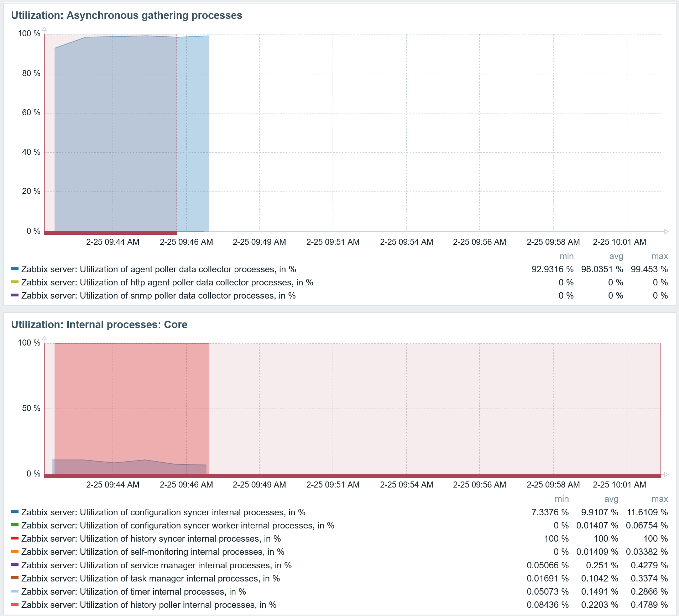Click 10:01 AM time label on the Core graph
Screen dimensions: 679x616
click(619, 485)
